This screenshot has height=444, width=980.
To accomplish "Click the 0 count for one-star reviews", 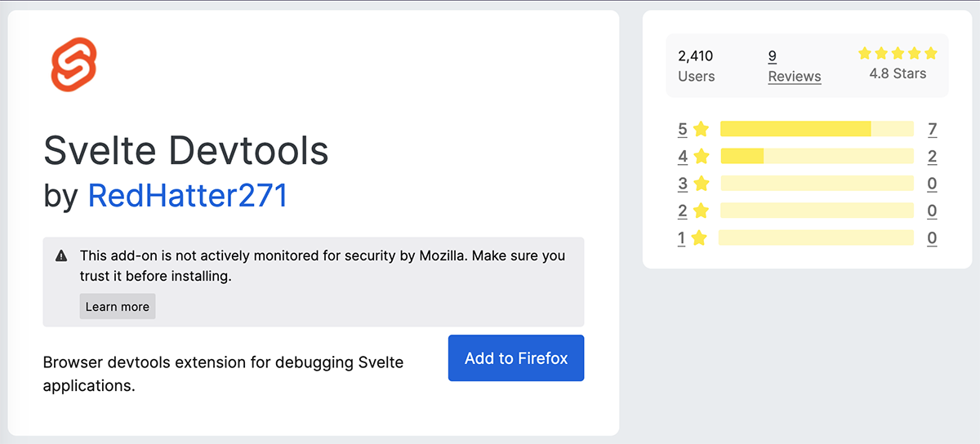I will click(933, 238).
